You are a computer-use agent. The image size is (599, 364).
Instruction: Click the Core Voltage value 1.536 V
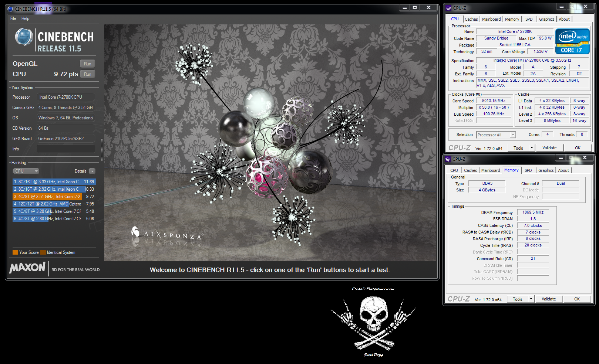[x=541, y=52]
